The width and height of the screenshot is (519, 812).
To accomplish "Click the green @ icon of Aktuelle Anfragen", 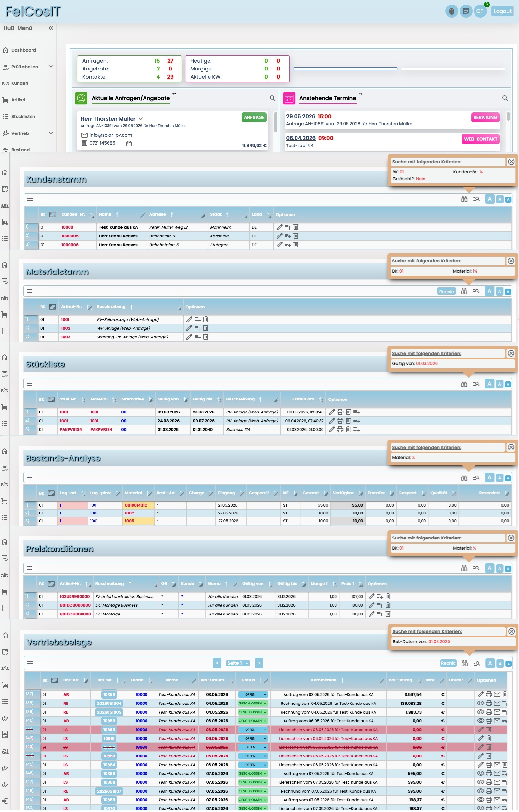I will point(81,98).
